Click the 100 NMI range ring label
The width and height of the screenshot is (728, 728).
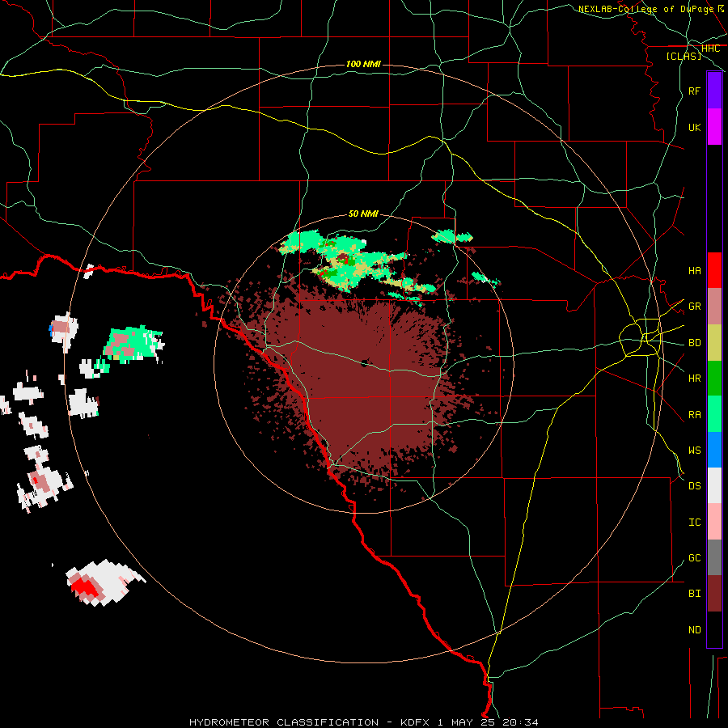(363, 64)
